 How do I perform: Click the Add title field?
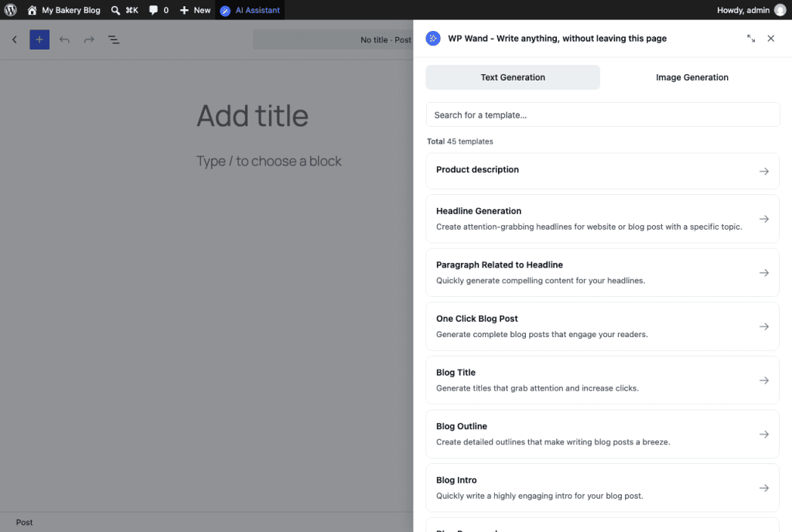pyautogui.click(x=253, y=115)
